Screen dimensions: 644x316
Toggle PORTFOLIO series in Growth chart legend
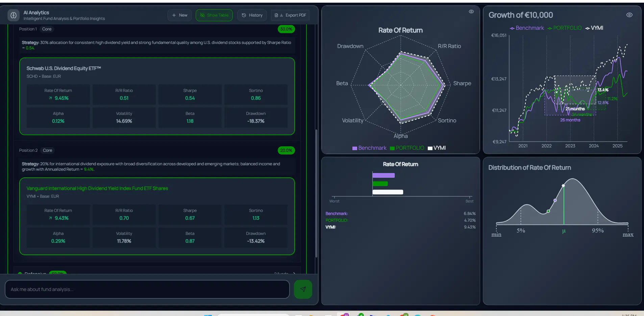click(565, 28)
